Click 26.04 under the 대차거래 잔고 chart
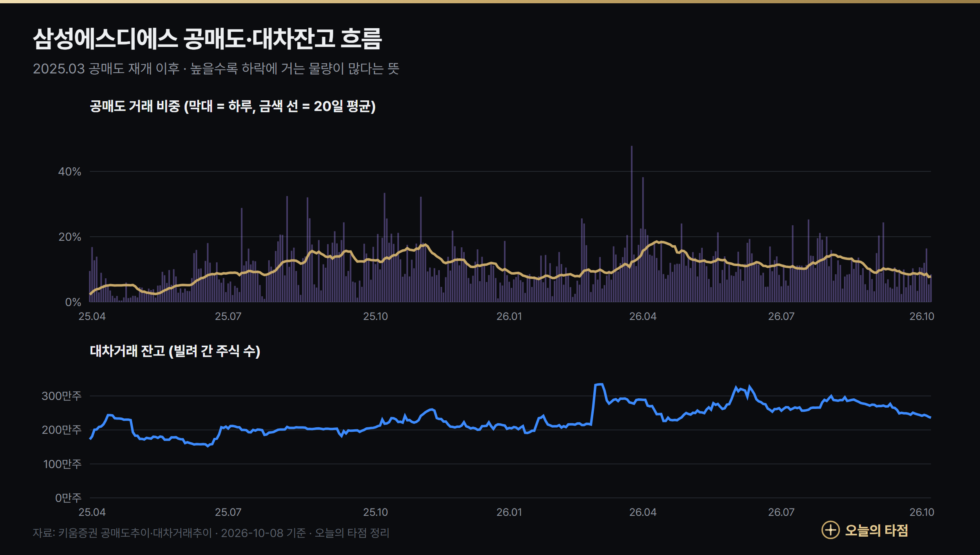980x555 pixels. point(643,512)
